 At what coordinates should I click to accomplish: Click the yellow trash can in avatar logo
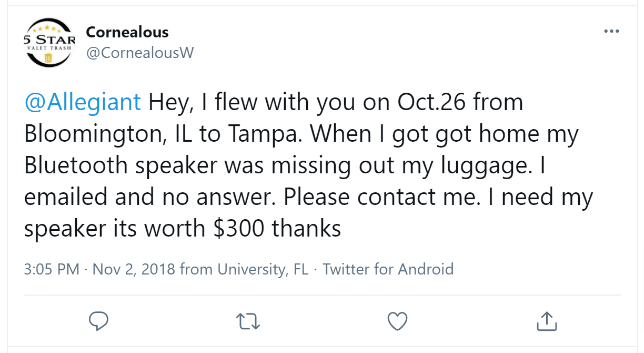49,57
